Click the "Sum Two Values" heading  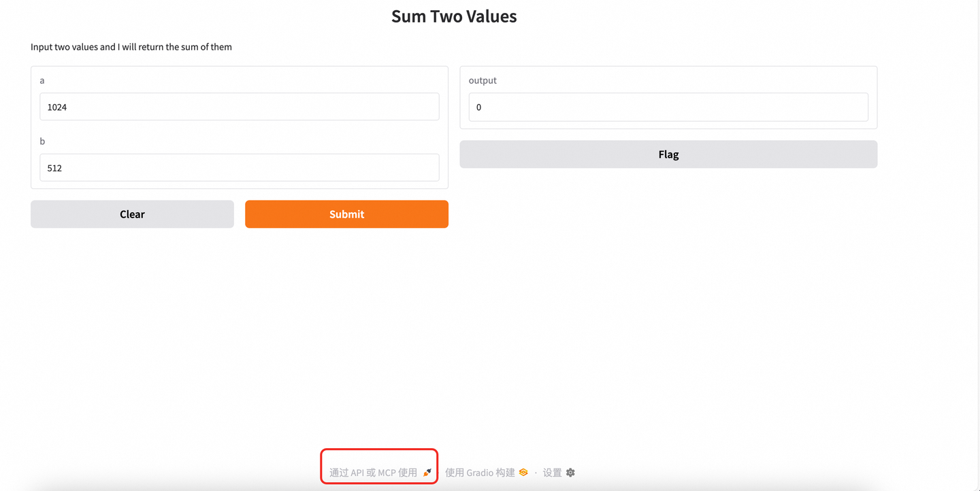[x=454, y=16]
